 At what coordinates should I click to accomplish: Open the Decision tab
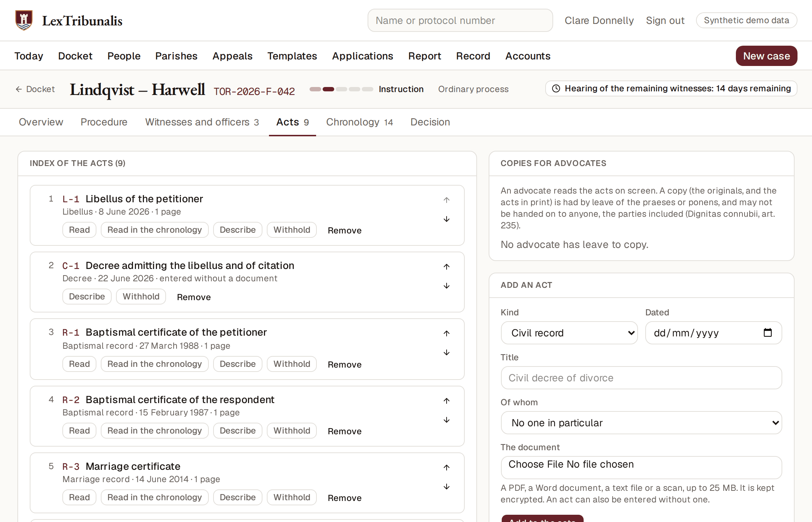pos(430,122)
